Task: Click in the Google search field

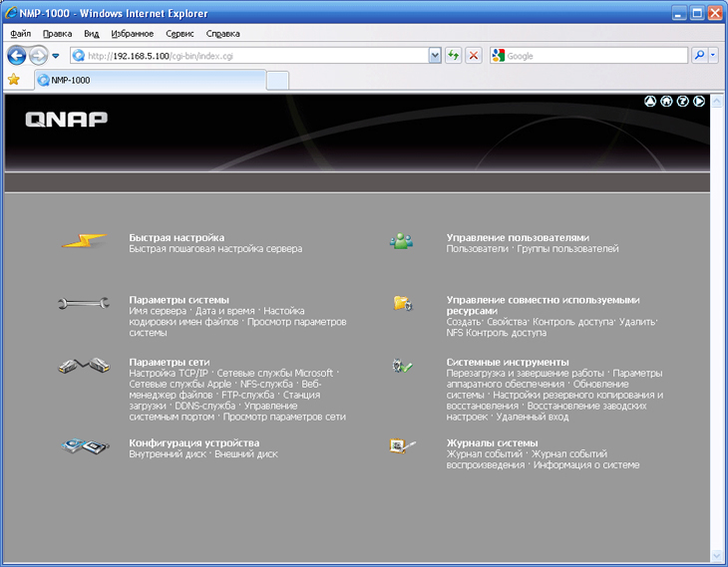Action: [x=593, y=56]
